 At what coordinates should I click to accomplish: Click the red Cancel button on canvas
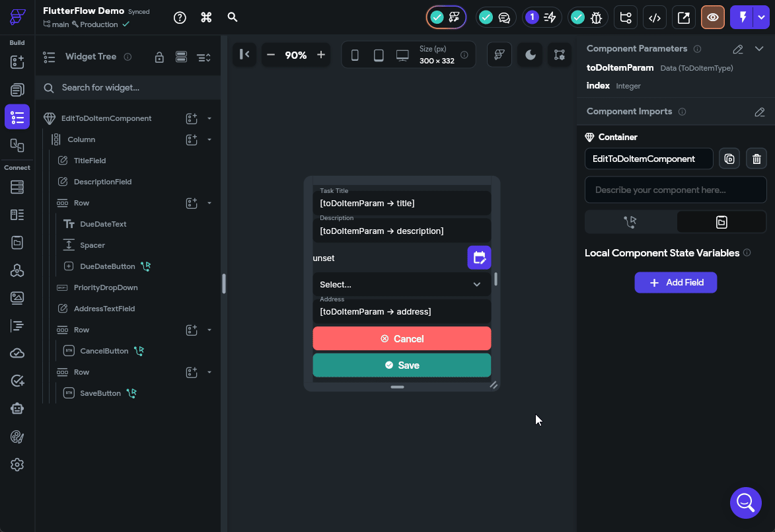[402, 338]
